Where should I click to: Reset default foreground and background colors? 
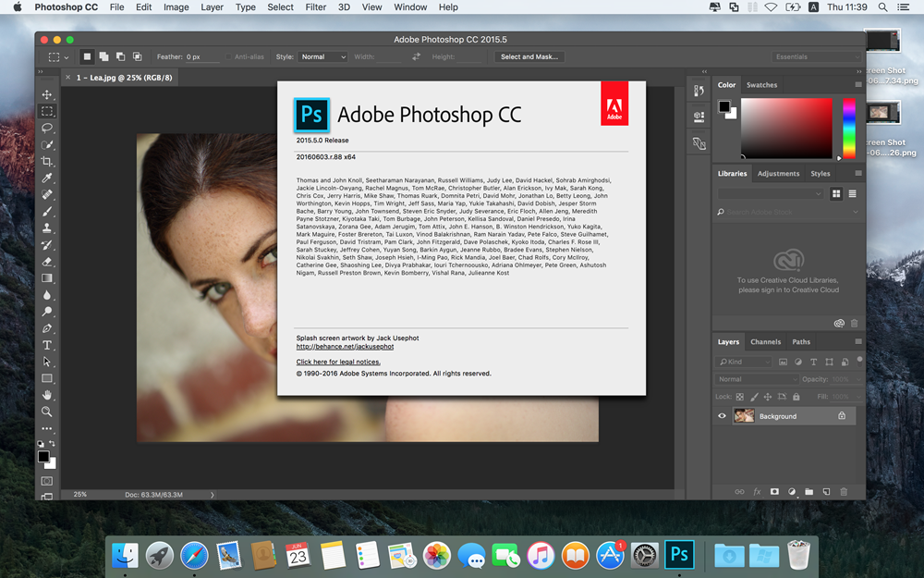click(x=41, y=444)
